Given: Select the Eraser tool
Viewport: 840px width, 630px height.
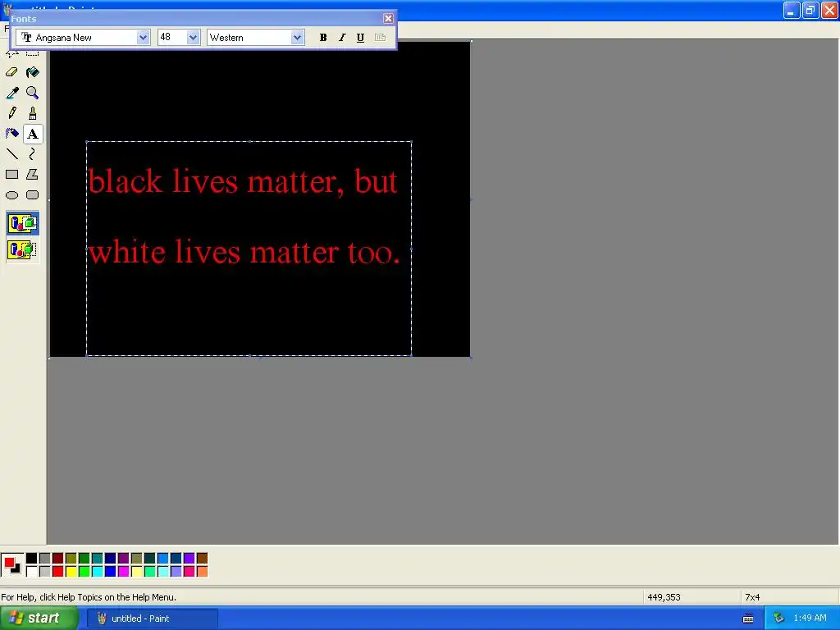Looking at the screenshot, I should (11, 72).
